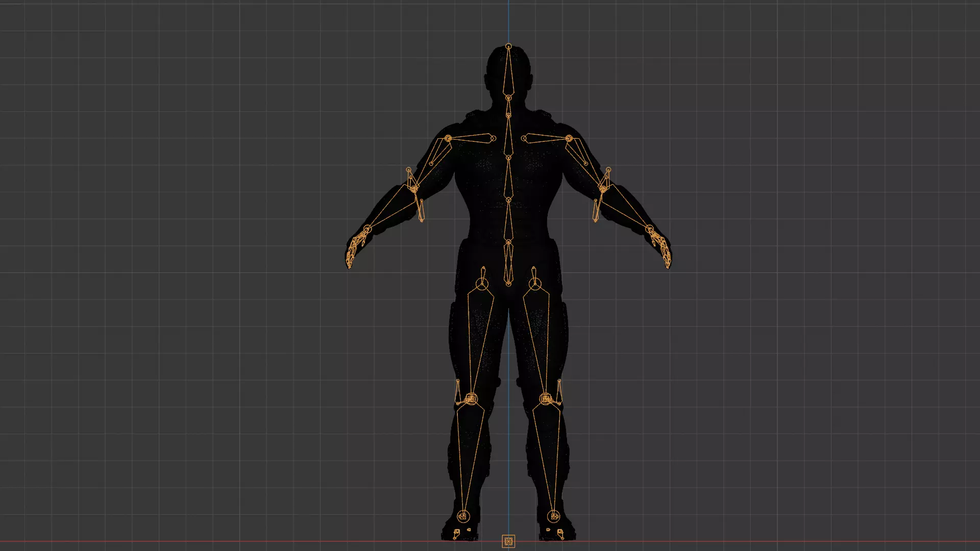Select the knee joint control on screen-left leg

[x=471, y=399]
